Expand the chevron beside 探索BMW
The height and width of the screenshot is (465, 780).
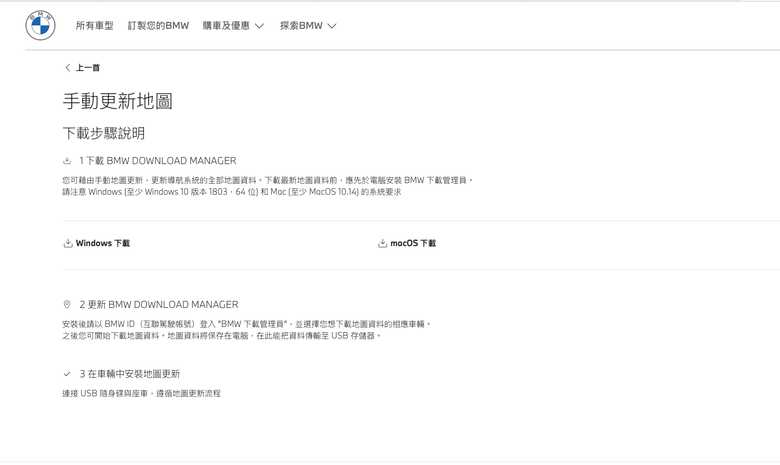(x=332, y=26)
